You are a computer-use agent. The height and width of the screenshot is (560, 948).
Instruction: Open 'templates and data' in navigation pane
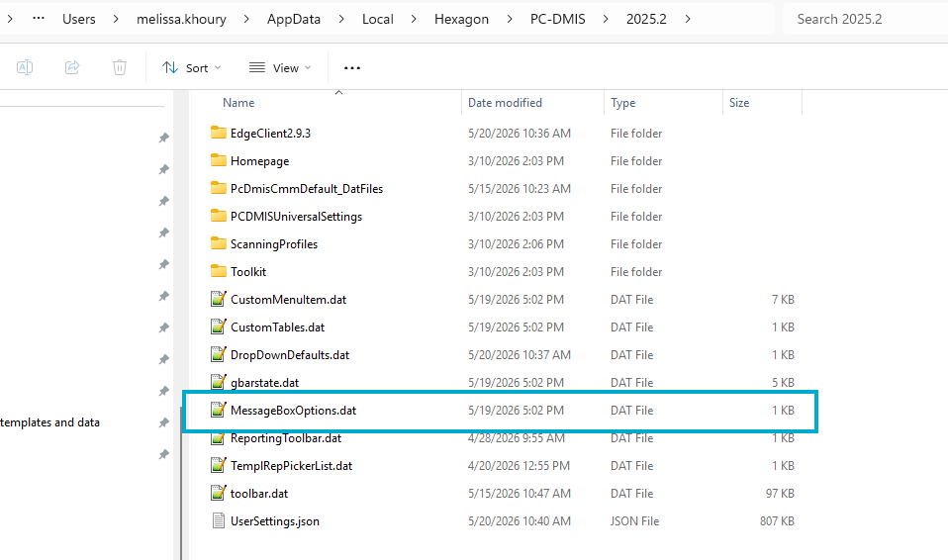coord(49,422)
